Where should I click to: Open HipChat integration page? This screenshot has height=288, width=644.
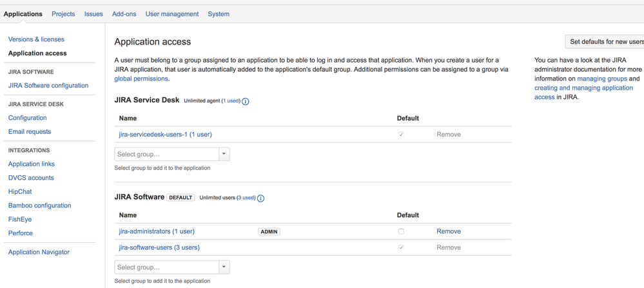coord(20,191)
